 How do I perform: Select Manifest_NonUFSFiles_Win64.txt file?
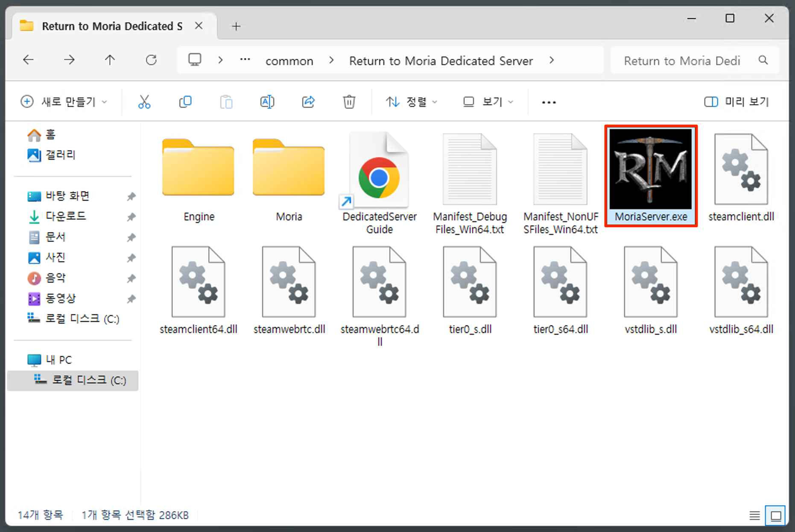coord(561,184)
